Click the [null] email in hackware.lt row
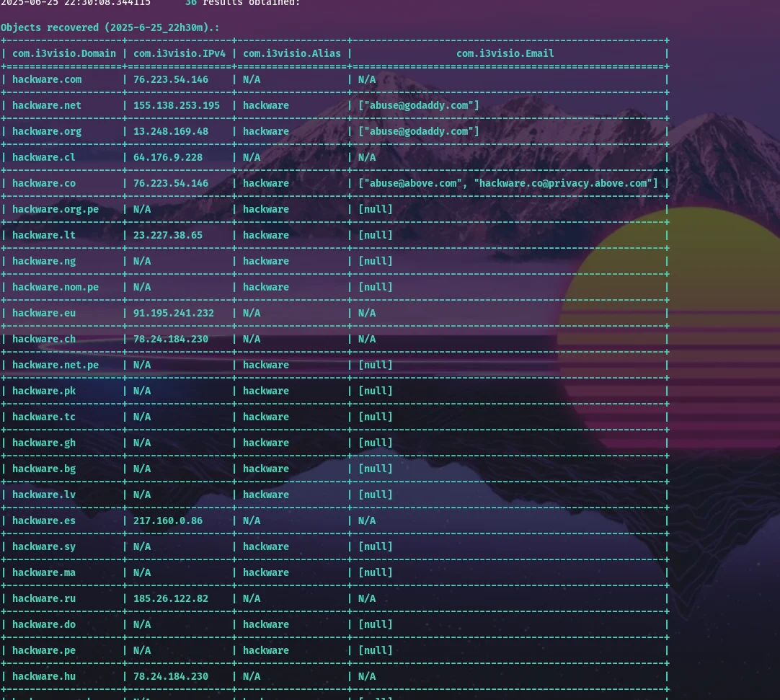 click(375, 235)
